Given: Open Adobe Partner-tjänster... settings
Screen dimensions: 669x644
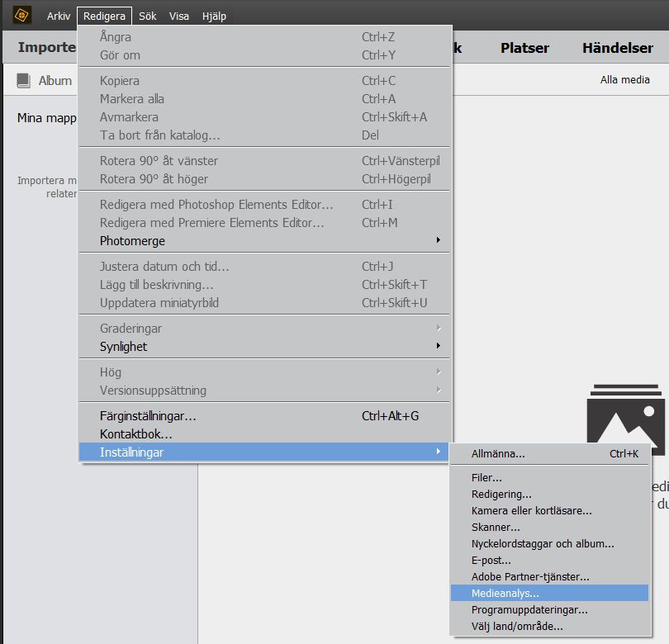Looking at the screenshot, I should tap(550, 576).
